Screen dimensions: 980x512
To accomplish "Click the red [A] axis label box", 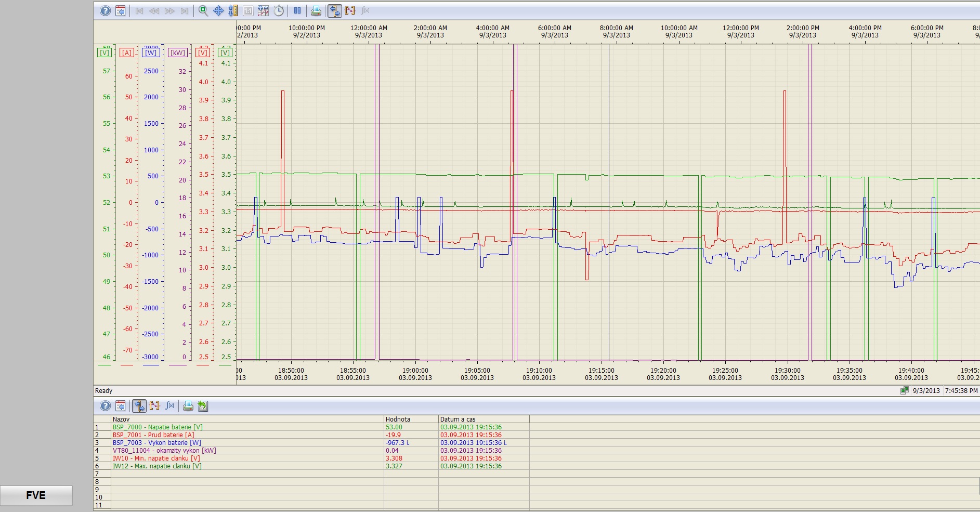I will [x=127, y=52].
